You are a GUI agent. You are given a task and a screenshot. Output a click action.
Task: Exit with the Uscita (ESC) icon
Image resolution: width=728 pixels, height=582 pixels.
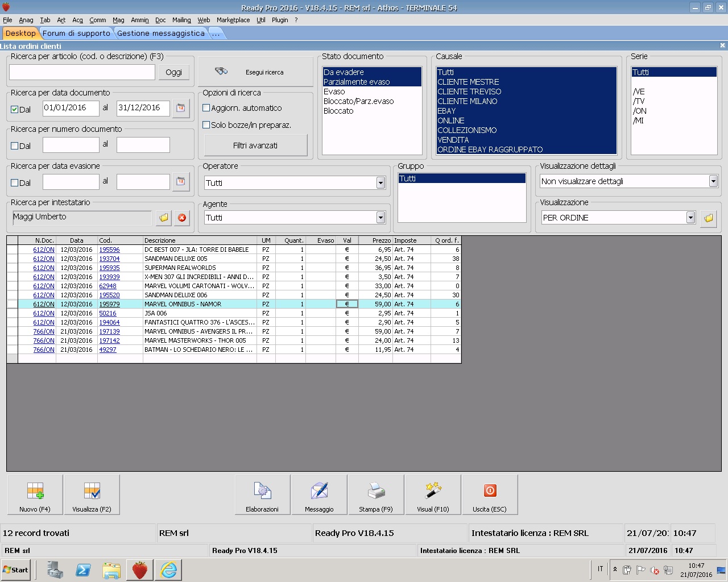[490, 494]
